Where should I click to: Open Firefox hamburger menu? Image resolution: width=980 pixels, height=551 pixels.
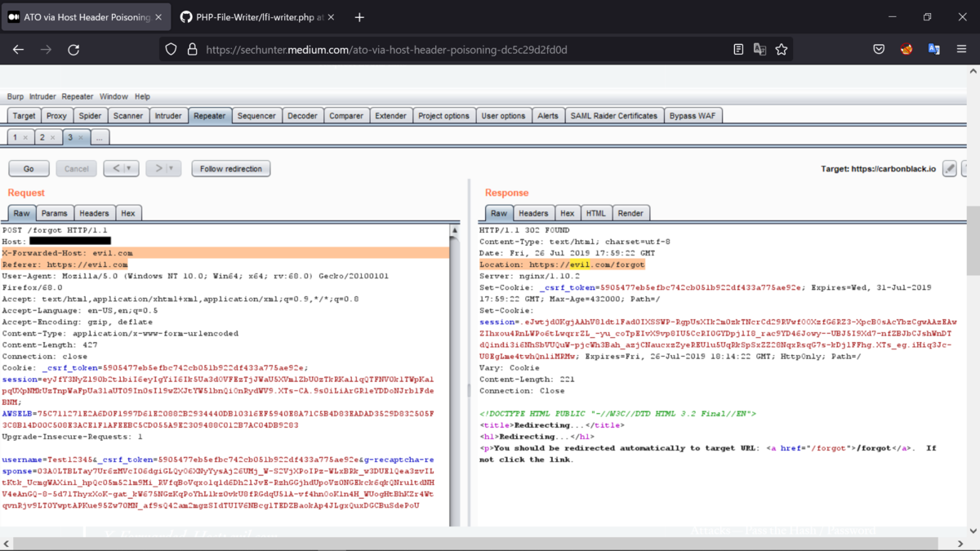tap(962, 49)
